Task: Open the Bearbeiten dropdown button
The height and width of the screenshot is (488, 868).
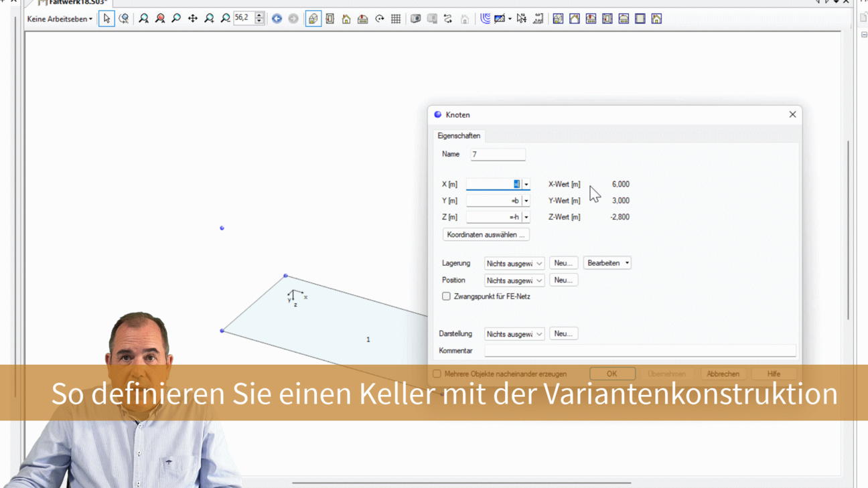Action: [x=607, y=263]
